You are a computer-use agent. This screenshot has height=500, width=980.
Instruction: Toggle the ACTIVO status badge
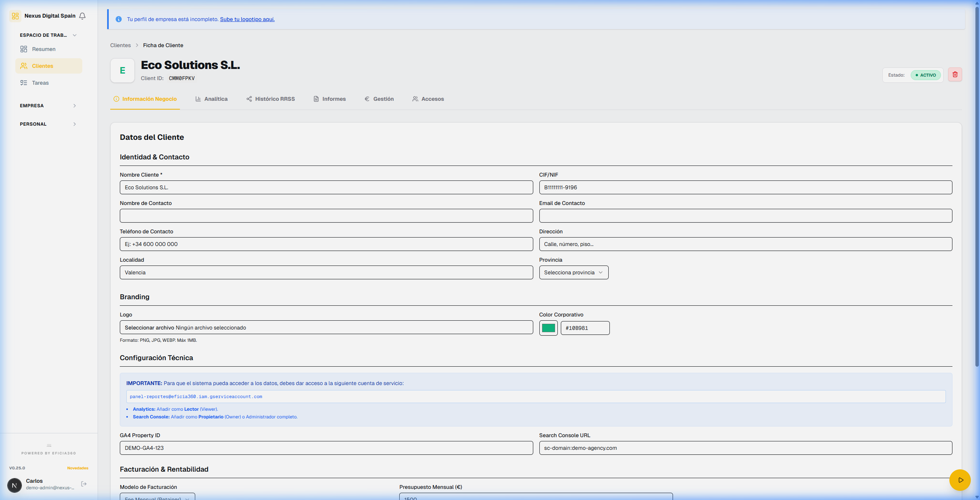pyautogui.click(x=925, y=75)
